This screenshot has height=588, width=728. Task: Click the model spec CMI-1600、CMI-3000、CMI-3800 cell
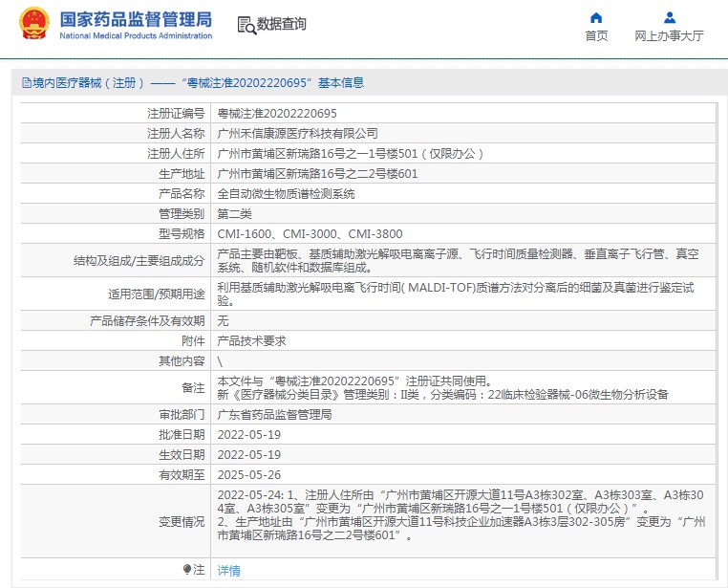click(310, 233)
